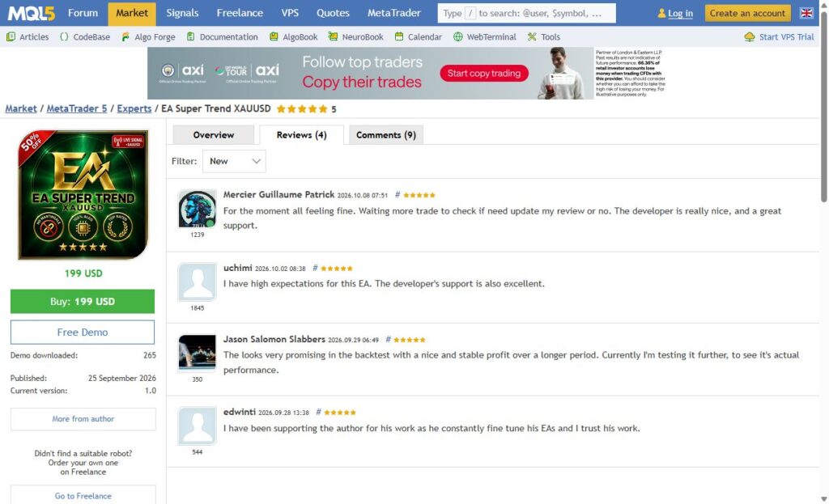Image resolution: width=829 pixels, height=504 pixels.
Task: Switch to the Comments (9) tab
Action: [x=386, y=135]
